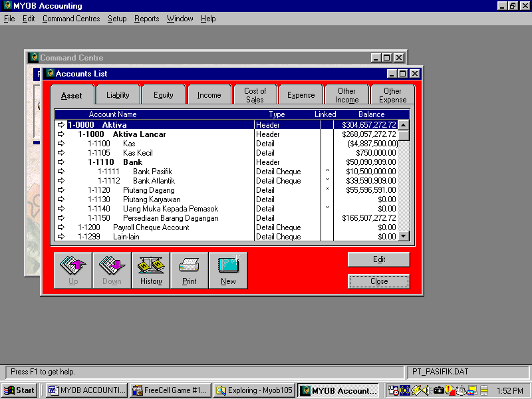Image resolution: width=532 pixels, height=399 pixels.
Task: Switch to Exploring - Myob105 taskbar button
Action: pos(255,390)
